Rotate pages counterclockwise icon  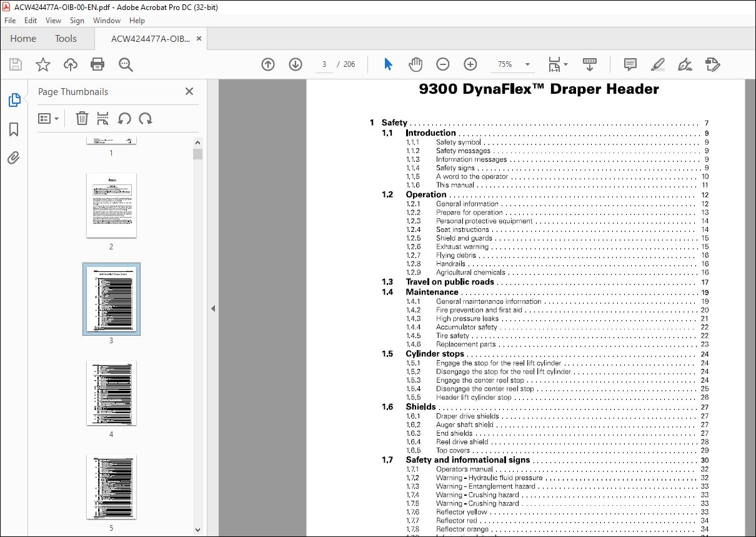tap(124, 118)
